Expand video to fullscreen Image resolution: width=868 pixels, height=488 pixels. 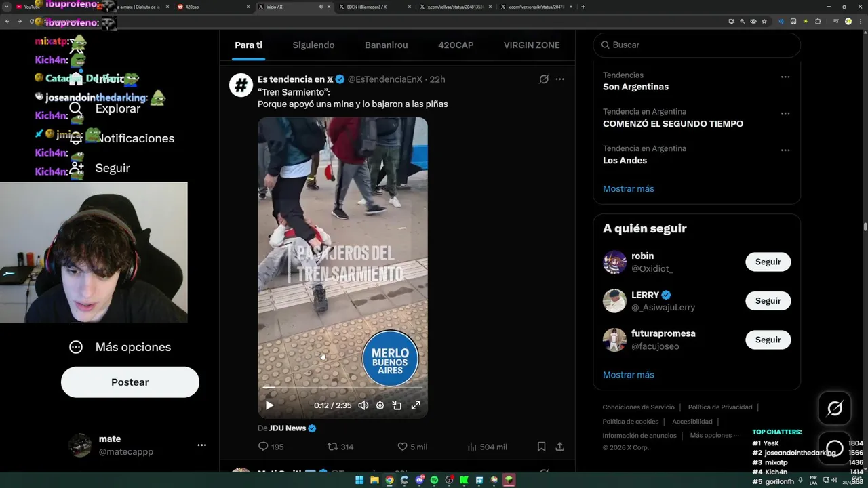click(x=416, y=405)
